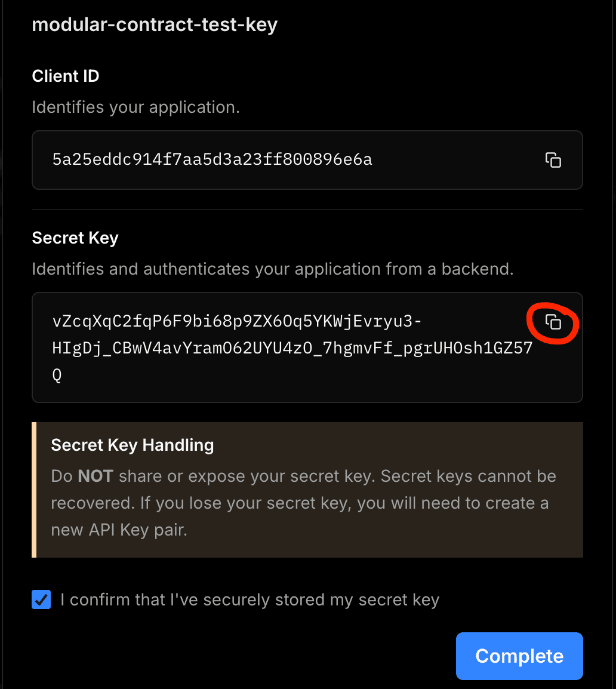This screenshot has width=616, height=689.
Task: Click the modular-contract-test-key title
Action: pyautogui.click(x=155, y=25)
